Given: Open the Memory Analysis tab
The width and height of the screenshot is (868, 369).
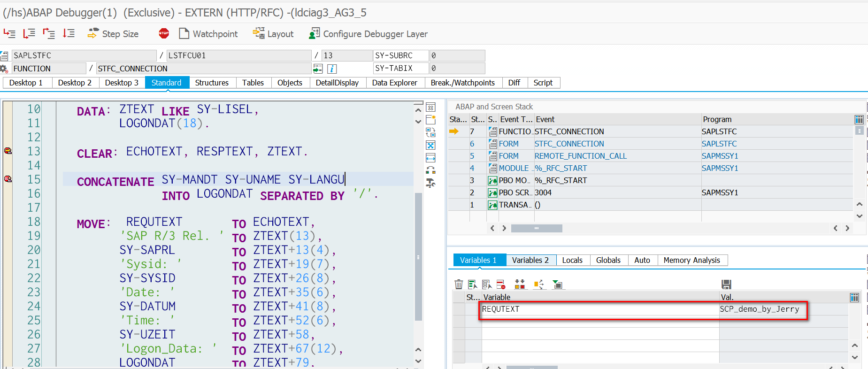Looking at the screenshot, I should (x=692, y=260).
